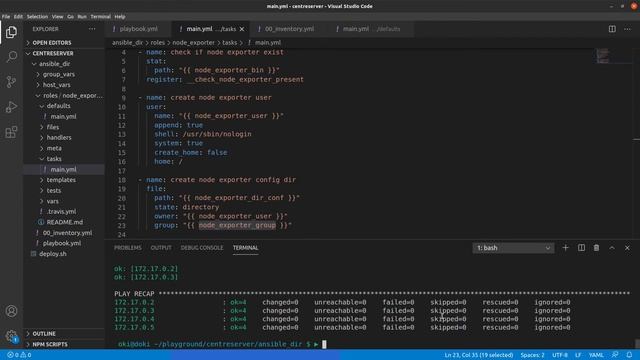Kill the terminal with trash icon
Viewport: 640px width, 360px height.
pyautogui.click(x=596, y=248)
